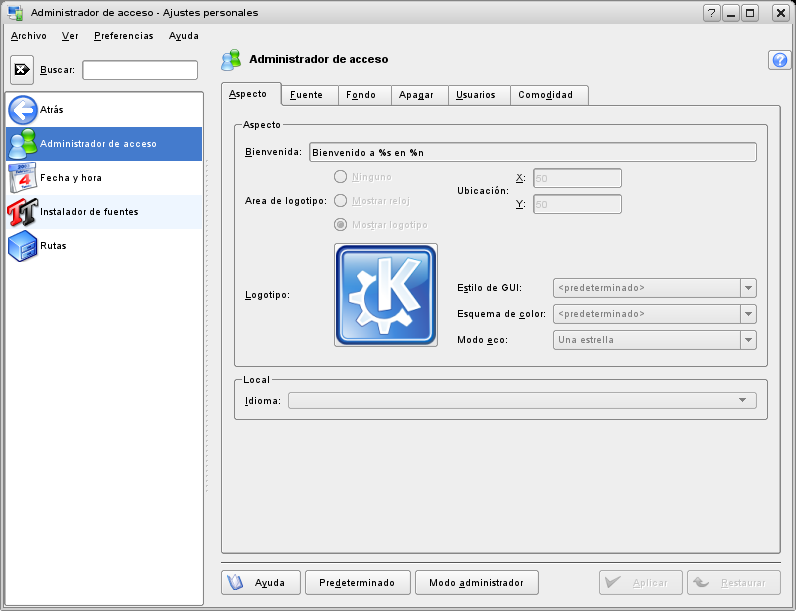796x611 pixels.
Task: Click the KDE logo image button
Action: (x=386, y=295)
